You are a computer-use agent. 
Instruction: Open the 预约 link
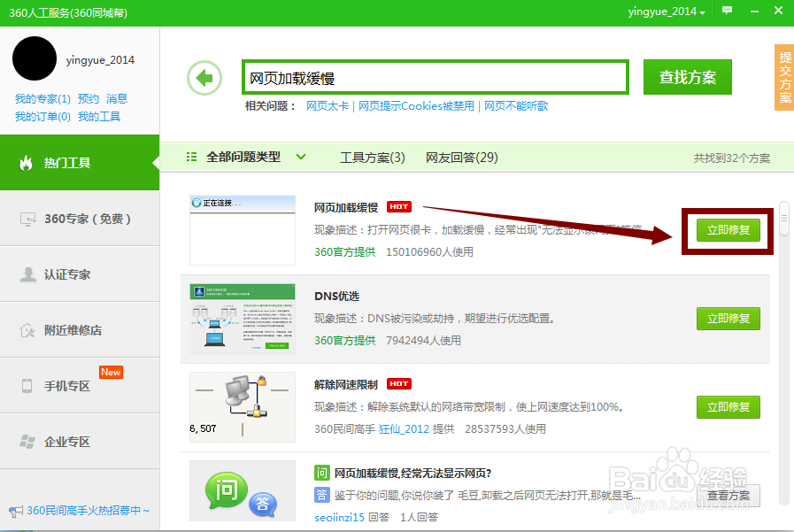[89, 98]
